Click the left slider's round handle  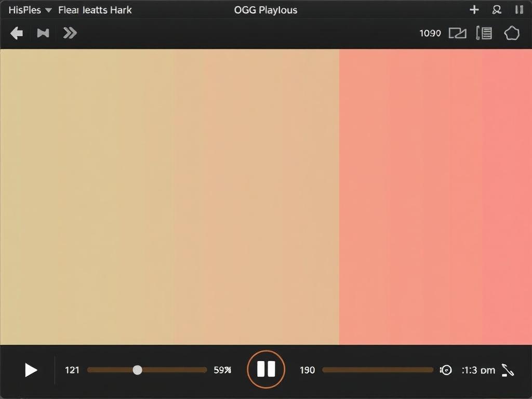[x=137, y=370]
